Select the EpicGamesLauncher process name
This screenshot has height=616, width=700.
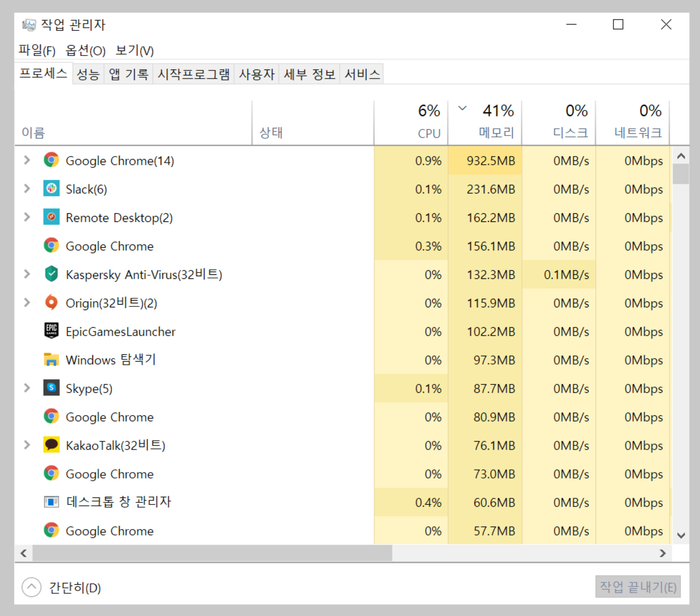[121, 331]
